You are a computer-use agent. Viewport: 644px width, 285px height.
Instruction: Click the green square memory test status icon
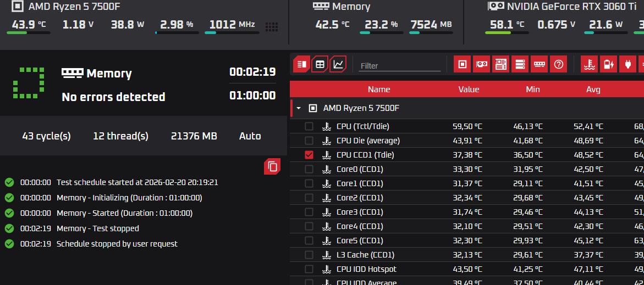tap(29, 83)
